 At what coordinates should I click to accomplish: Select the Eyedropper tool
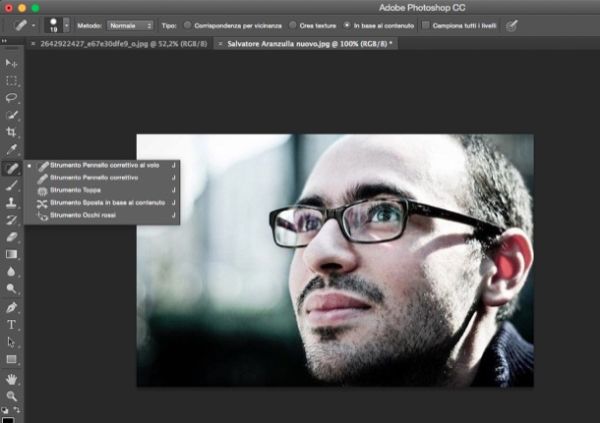tap(12, 149)
